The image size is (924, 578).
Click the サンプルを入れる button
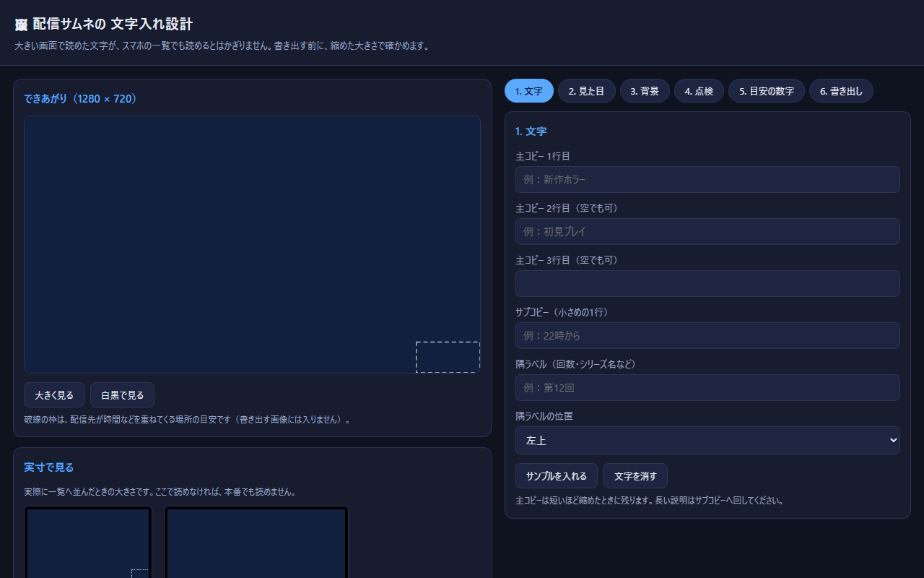click(557, 476)
